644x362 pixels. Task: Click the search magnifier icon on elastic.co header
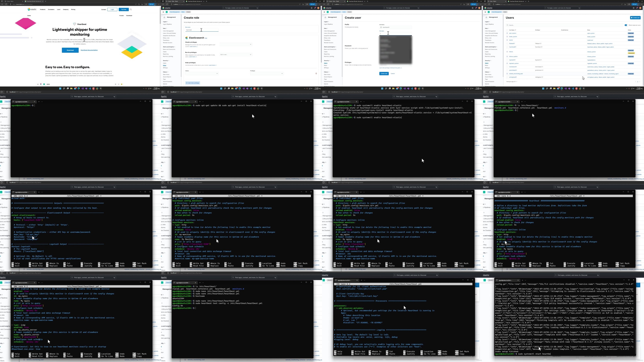[x=131, y=9]
